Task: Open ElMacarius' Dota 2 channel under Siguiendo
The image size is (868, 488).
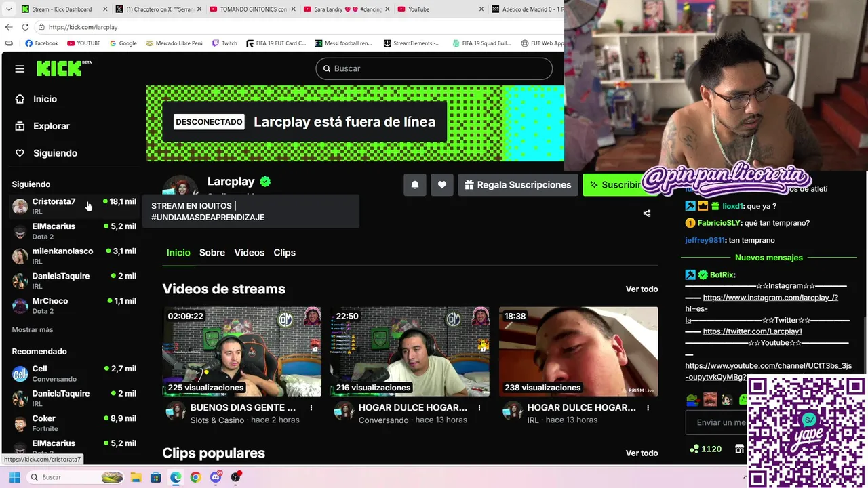Action: pyautogui.click(x=74, y=231)
